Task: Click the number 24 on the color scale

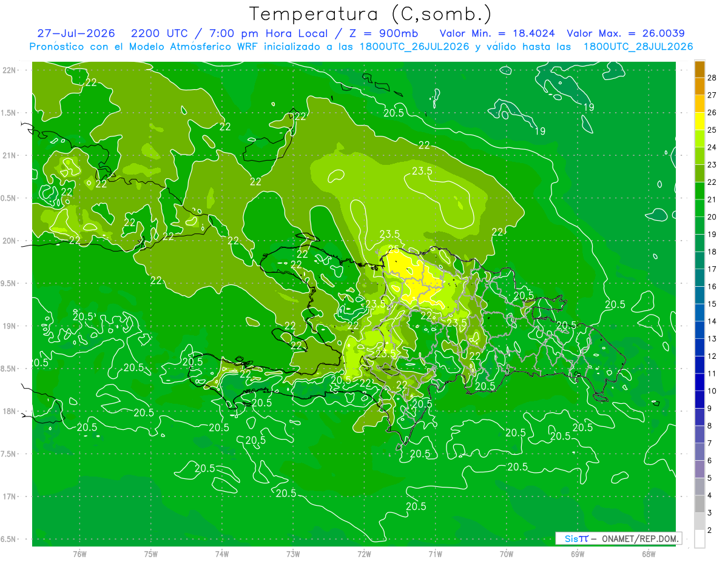Action: [x=712, y=147]
